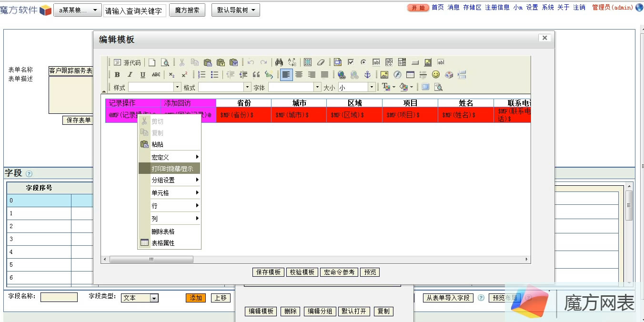The image size is (644, 322).
Task: Open the 字体 font dropdown
Action: (x=294, y=87)
